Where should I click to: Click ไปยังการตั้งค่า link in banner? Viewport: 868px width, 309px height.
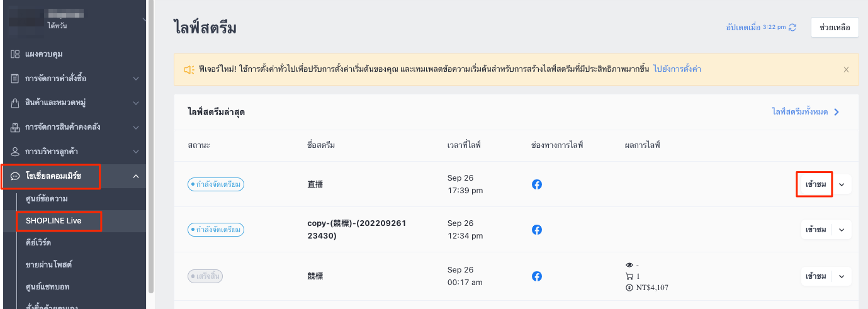point(677,69)
